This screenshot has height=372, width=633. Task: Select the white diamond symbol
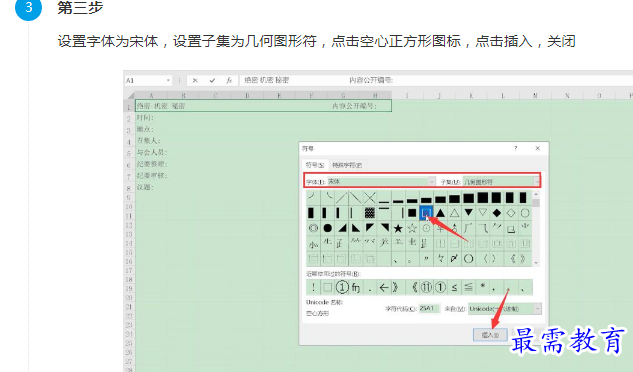[x=511, y=213]
